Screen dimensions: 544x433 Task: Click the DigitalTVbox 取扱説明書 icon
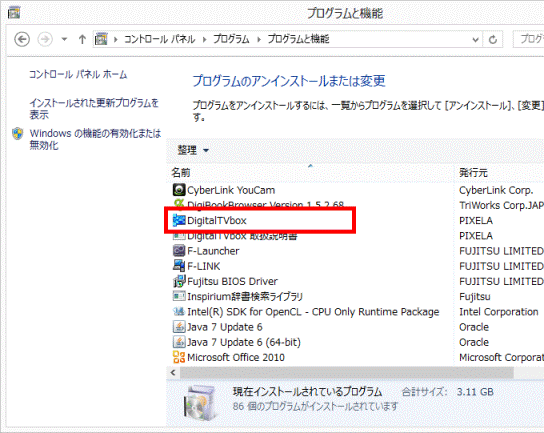[179, 236]
